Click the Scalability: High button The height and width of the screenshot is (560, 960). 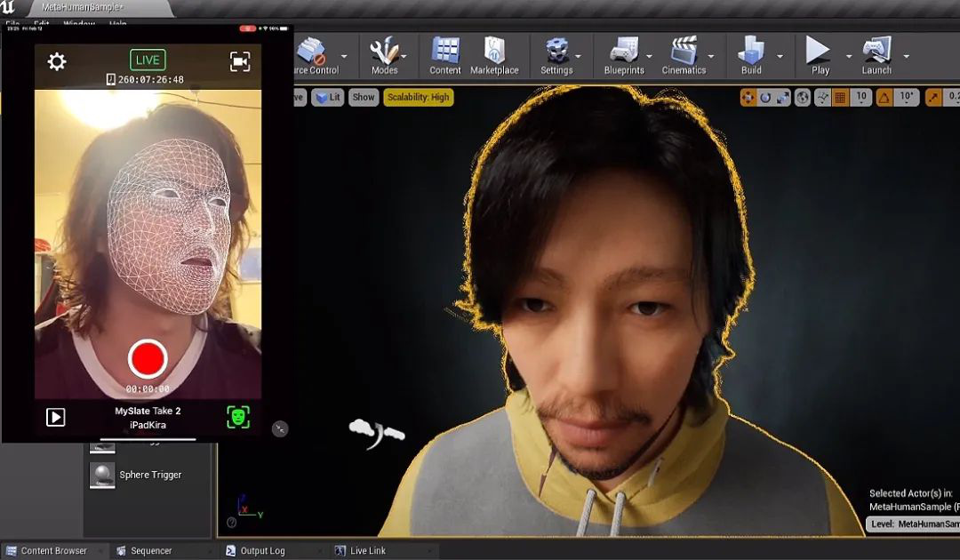click(x=419, y=98)
